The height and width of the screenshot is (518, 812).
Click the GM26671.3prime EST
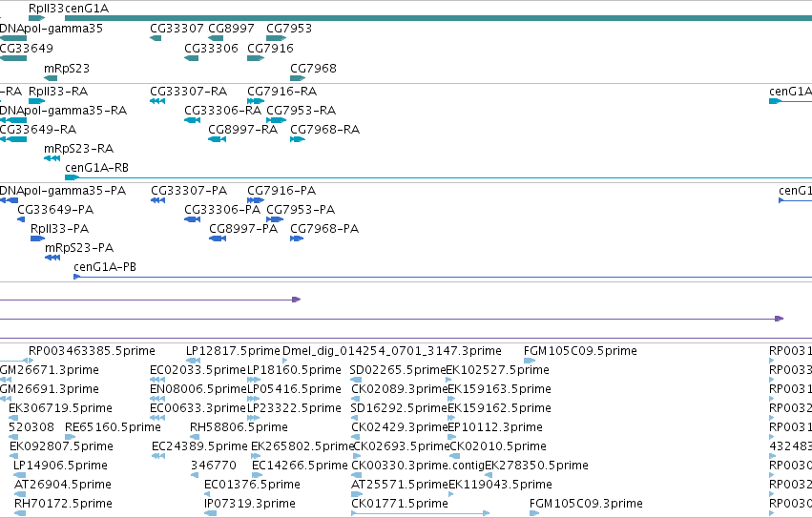6,380
